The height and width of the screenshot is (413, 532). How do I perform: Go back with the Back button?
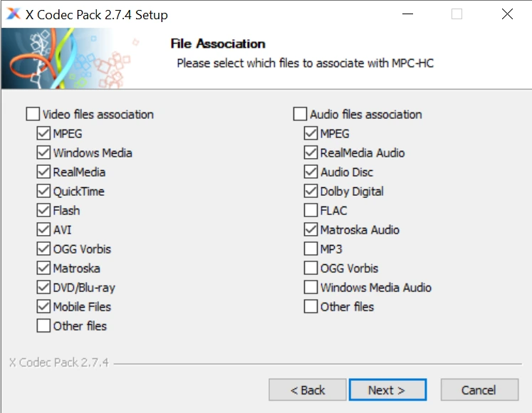pyautogui.click(x=308, y=390)
